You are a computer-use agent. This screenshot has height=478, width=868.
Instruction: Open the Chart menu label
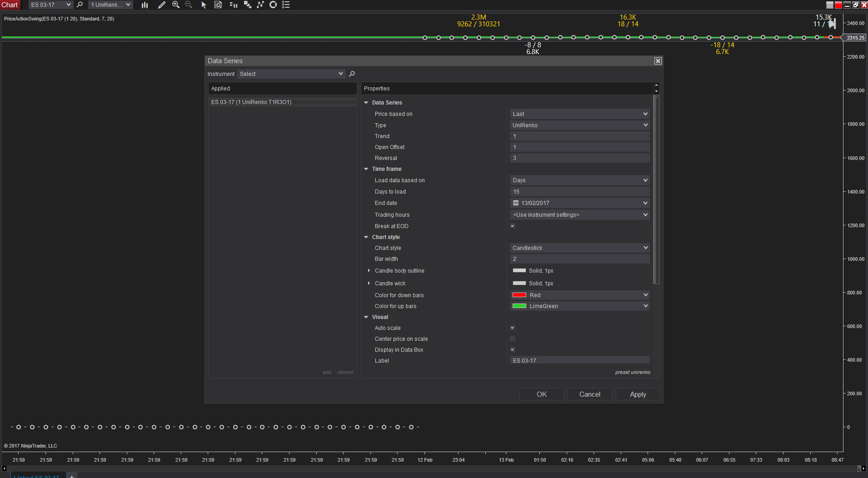click(10, 5)
